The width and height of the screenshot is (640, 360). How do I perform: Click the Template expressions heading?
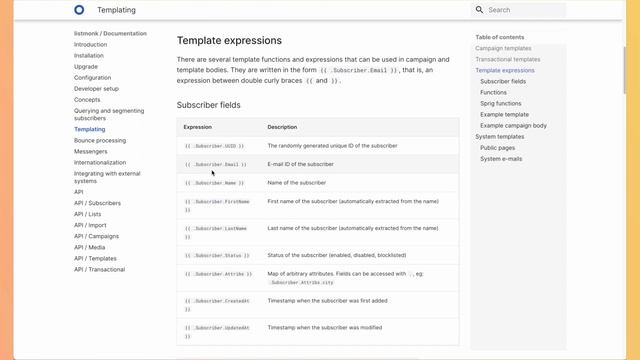coord(229,40)
